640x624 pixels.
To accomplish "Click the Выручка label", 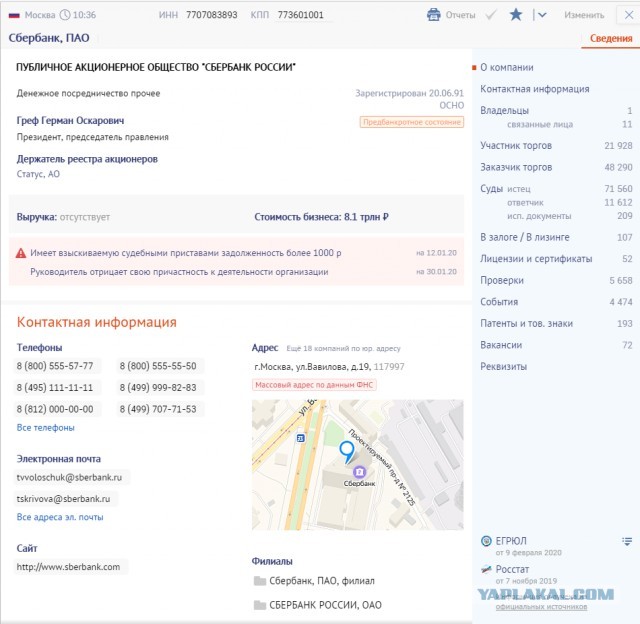I will pos(37,217).
